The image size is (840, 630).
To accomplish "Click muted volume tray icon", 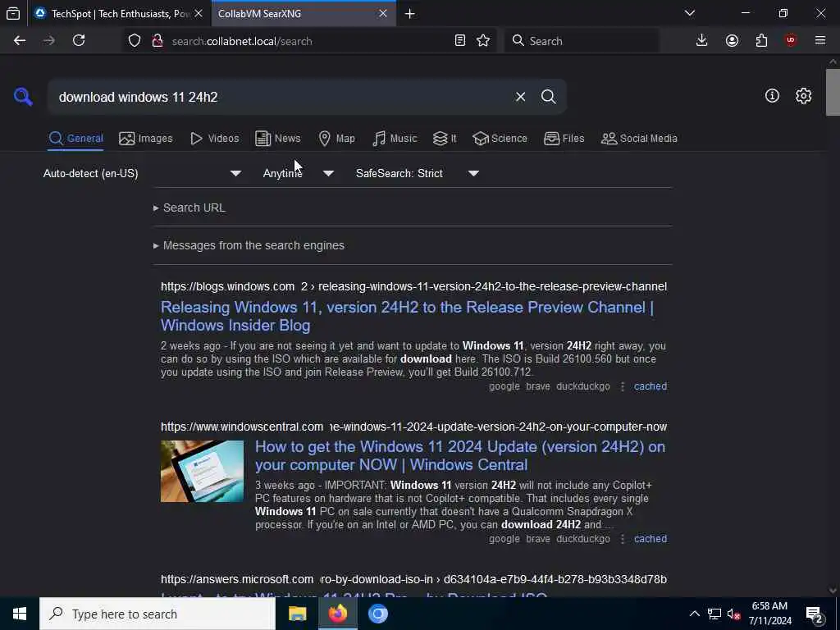I will coord(734,614).
